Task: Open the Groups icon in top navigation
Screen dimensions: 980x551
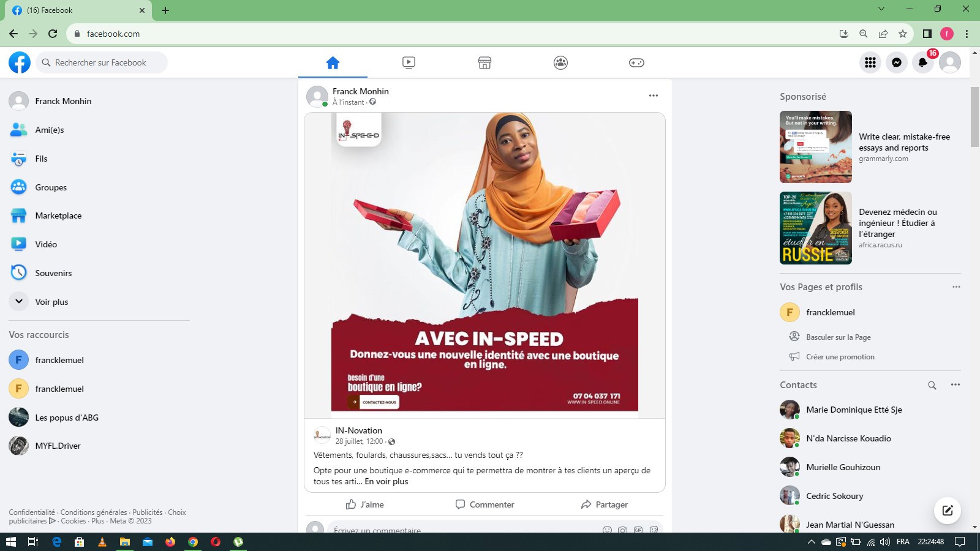Action: click(x=560, y=62)
